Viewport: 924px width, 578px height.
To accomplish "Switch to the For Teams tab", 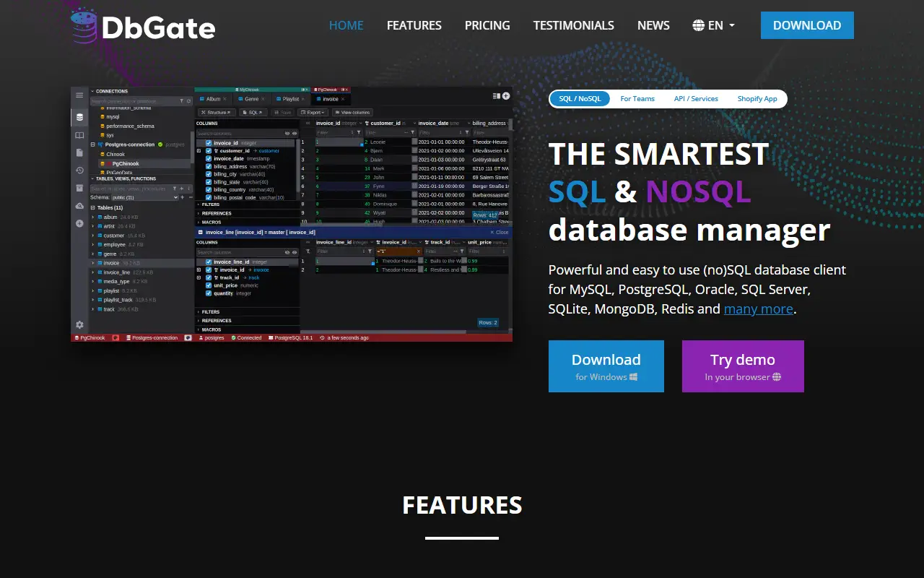I will 637,99.
